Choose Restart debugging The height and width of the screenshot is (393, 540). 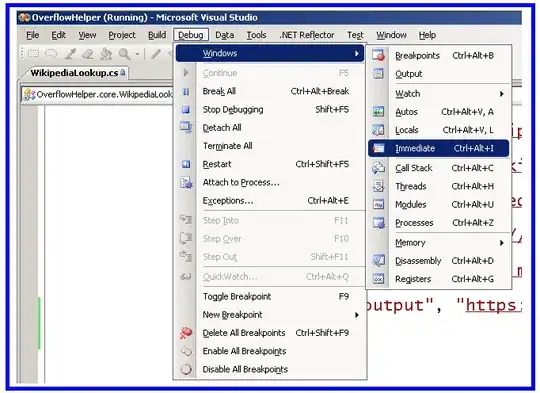point(270,164)
